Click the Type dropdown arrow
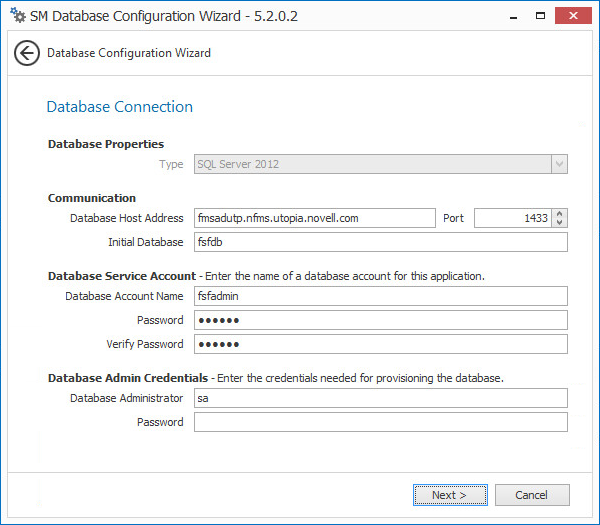The width and height of the screenshot is (600, 525). pyautogui.click(x=559, y=164)
